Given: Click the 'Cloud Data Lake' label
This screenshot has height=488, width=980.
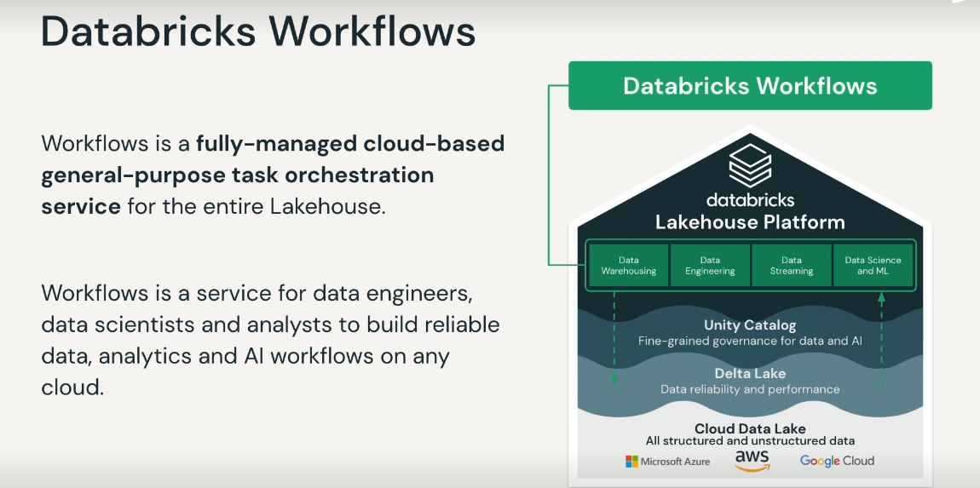Looking at the screenshot, I should (x=750, y=428).
